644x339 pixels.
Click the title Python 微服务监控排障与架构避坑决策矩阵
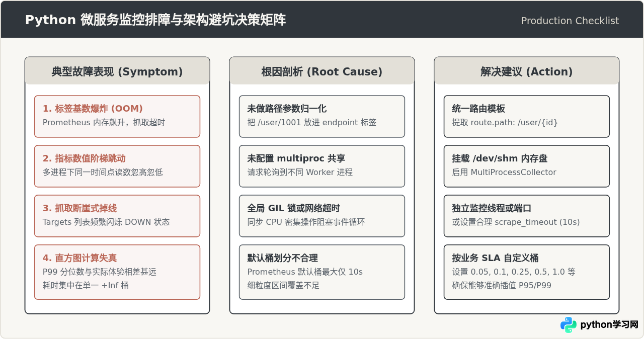click(x=155, y=20)
